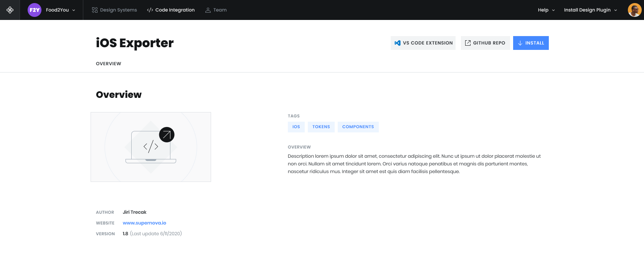Viewport: 644px width, 274px height.
Task: Click the user profile avatar
Action: pos(635,10)
